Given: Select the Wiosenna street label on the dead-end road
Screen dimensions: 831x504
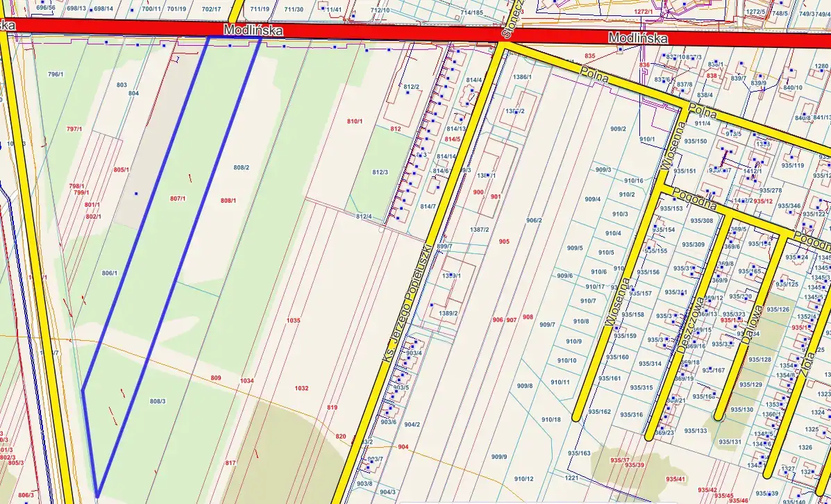Looking at the screenshot, I should click(x=617, y=301).
